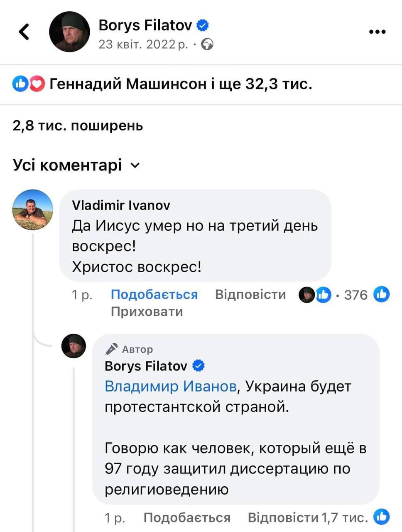The width and height of the screenshot is (402, 532).
Task: Tap the public globe audience icon
Action: tap(207, 44)
